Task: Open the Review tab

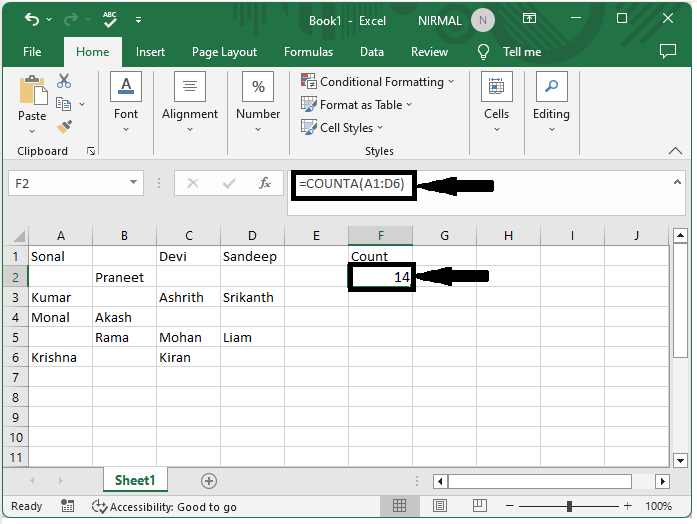Action: pos(429,52)
